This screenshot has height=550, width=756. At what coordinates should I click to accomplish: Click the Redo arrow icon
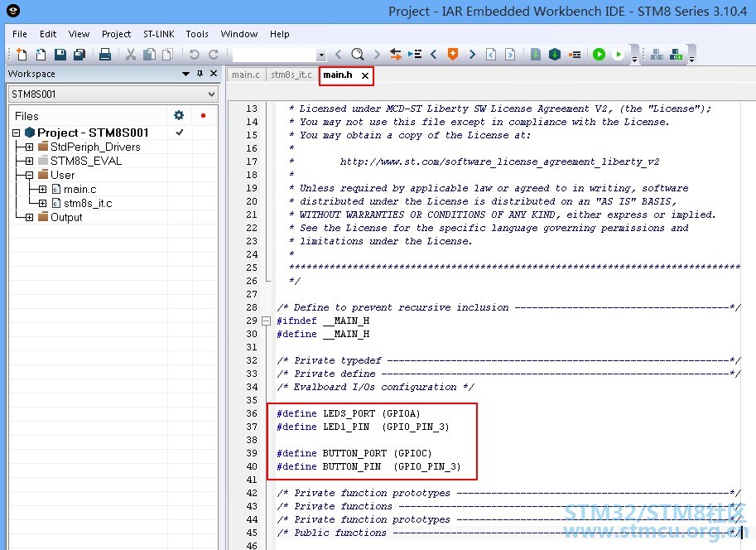coord(214,54)
